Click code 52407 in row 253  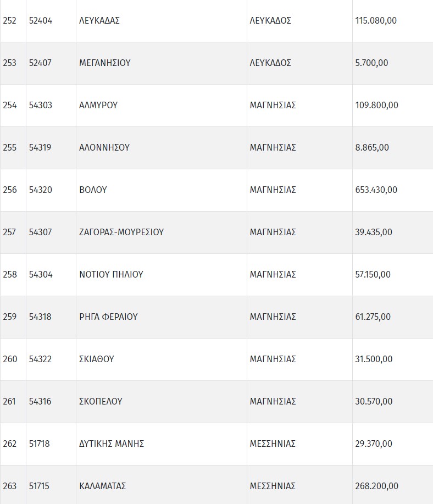tap(40, 63)
